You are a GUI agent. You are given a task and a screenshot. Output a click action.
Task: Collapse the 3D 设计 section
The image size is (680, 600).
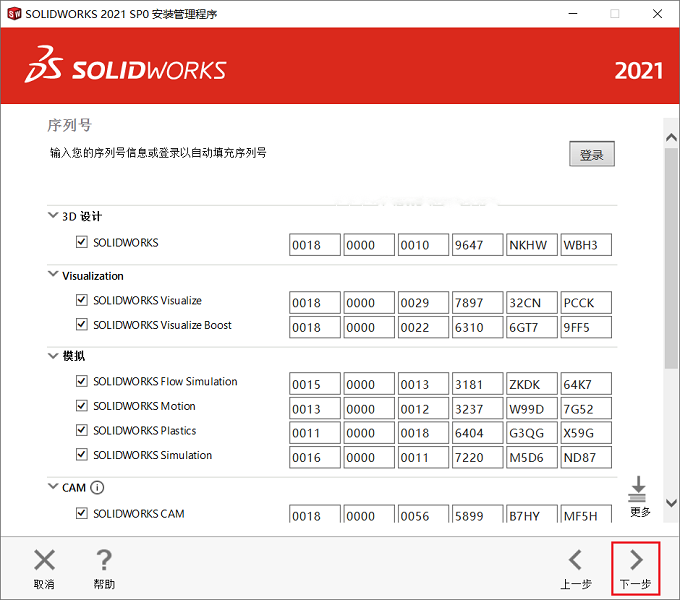click(53, 215)
